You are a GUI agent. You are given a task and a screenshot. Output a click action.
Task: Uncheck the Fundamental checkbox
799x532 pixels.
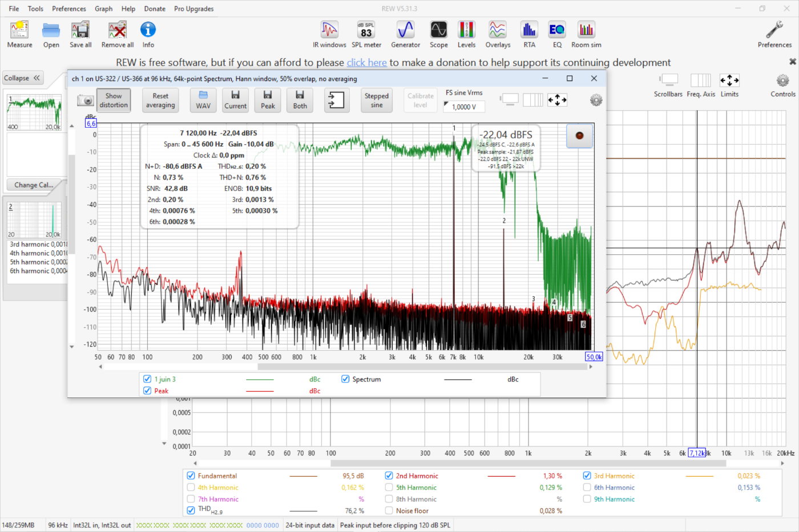tap(191, 476)
